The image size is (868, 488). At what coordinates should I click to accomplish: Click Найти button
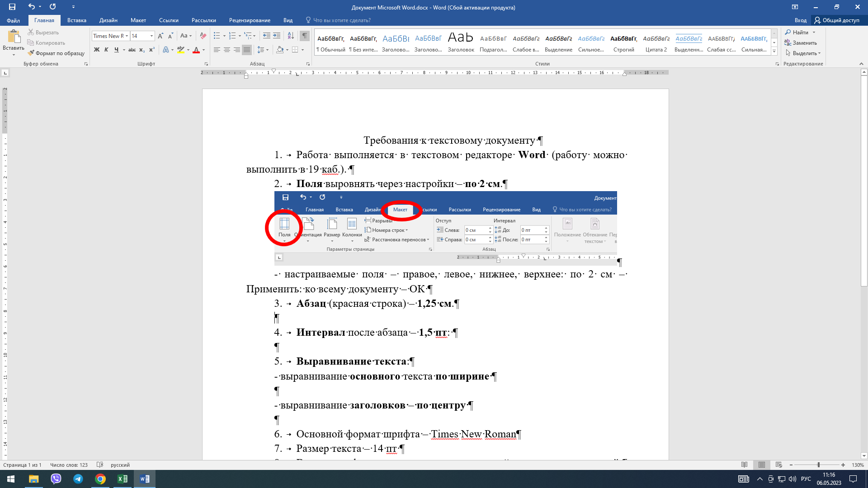797,32
